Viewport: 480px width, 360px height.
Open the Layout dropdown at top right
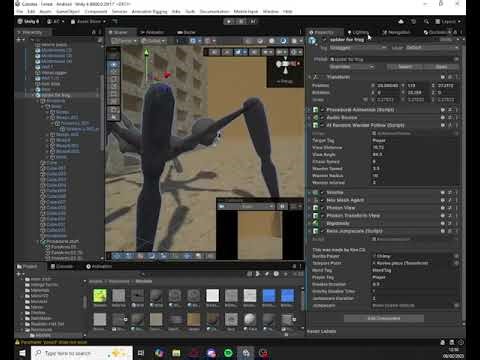pyautogui.click(x=448, y=21)
